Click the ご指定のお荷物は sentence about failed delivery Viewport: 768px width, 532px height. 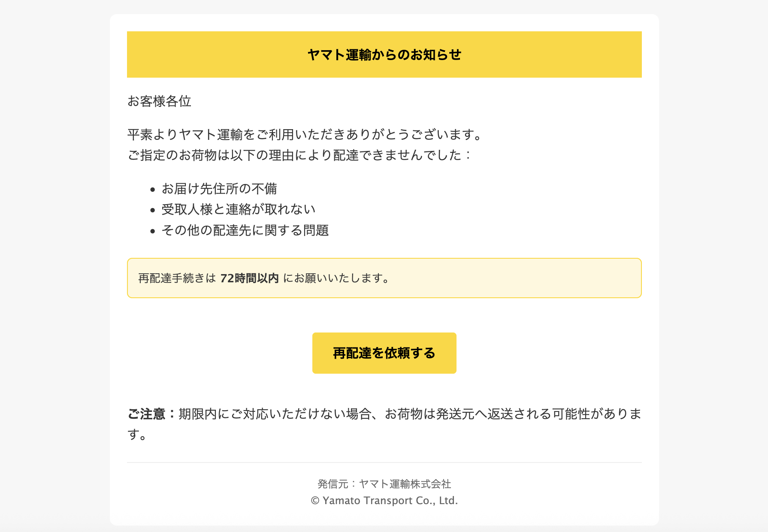click(299, 155)
